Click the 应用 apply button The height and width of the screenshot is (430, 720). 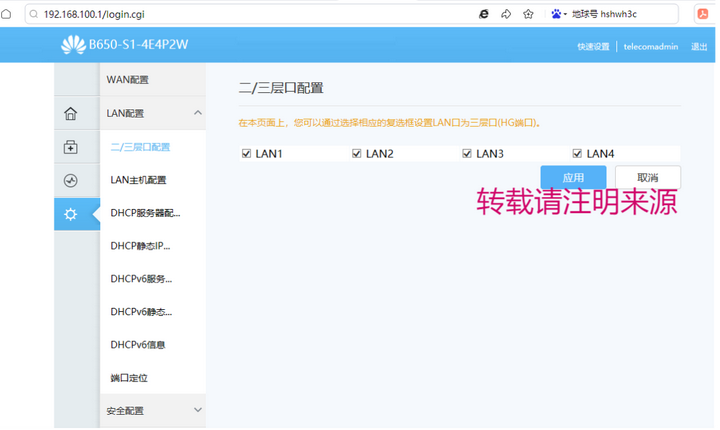[573, 177]
